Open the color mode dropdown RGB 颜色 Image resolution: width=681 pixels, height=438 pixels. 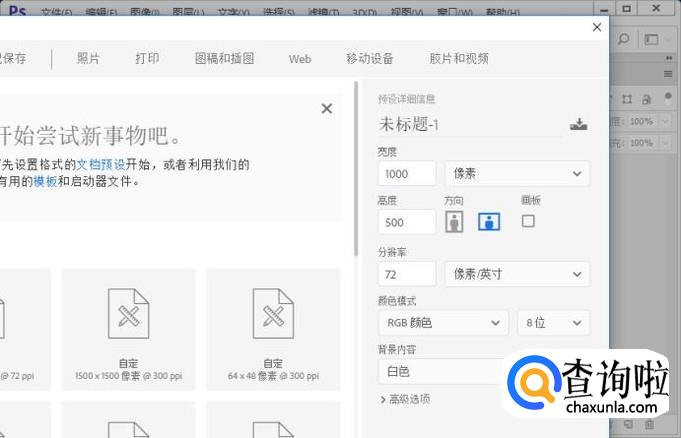point(443,322)
